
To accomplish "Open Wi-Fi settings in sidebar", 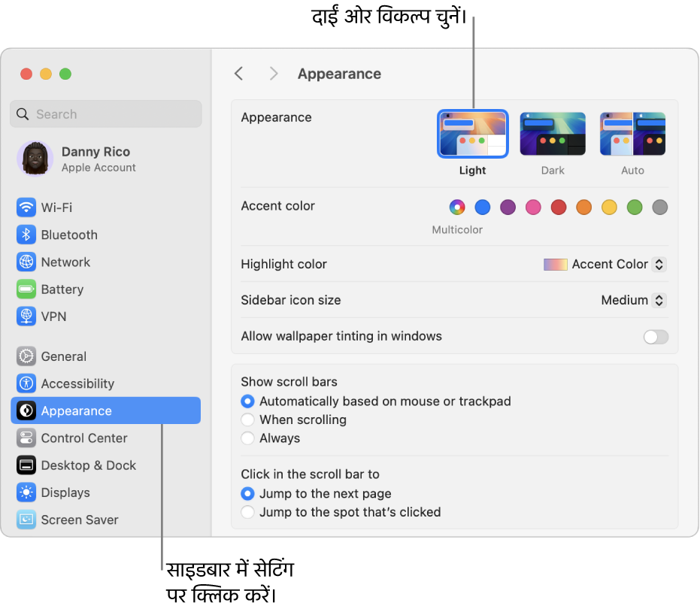I will point(106,207).
